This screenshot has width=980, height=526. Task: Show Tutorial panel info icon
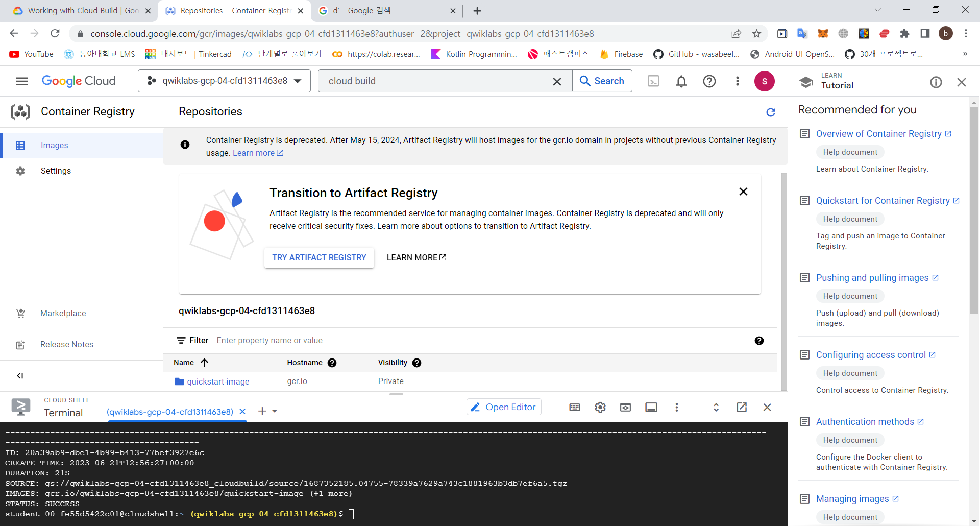click(x=936, y=82)
